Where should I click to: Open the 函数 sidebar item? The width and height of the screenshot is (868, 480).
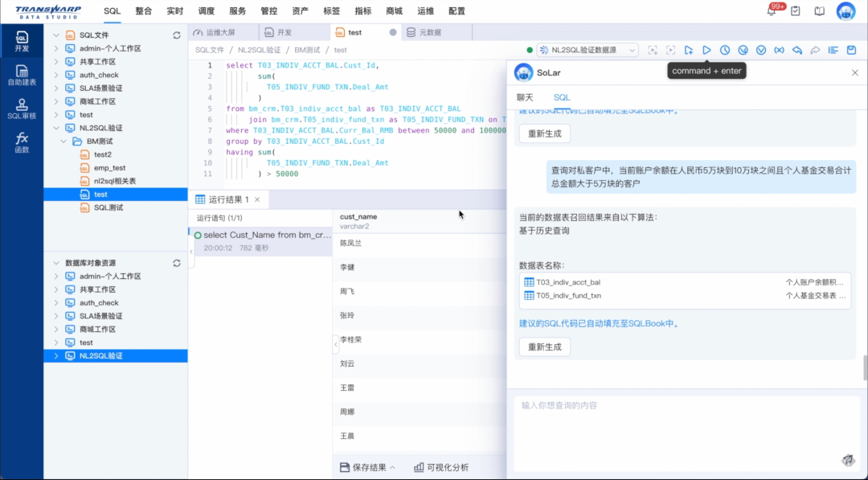pyautogui.click(x=22, y=143)
